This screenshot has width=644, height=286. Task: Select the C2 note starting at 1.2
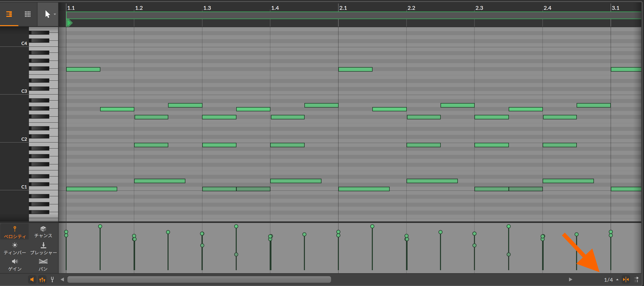[x=151, y=145]
